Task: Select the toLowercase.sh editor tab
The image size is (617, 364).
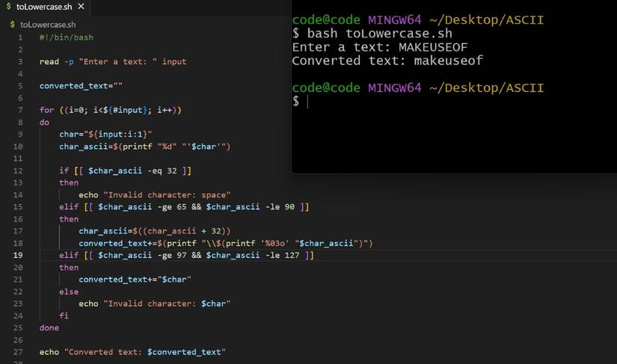Action: click(45, 7)
